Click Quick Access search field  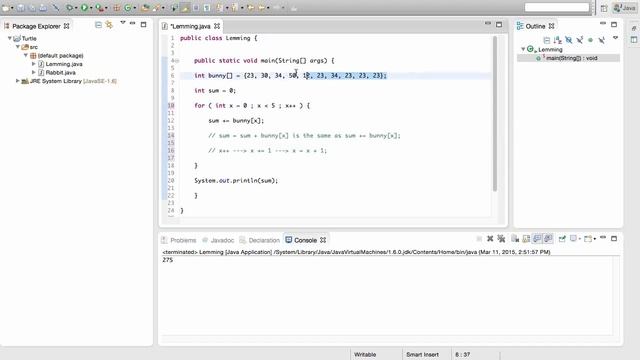[557, 7]
